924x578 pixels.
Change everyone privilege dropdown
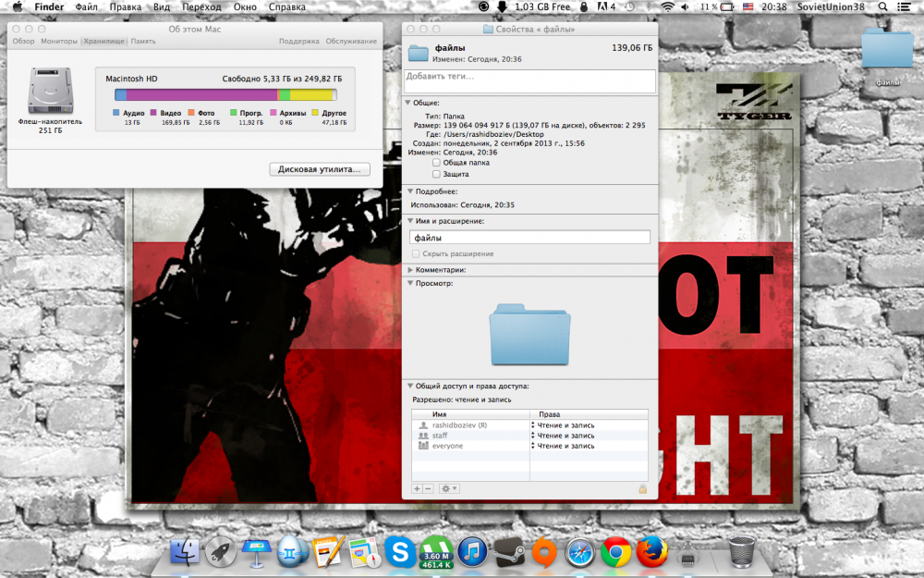(x=563, y=447)
